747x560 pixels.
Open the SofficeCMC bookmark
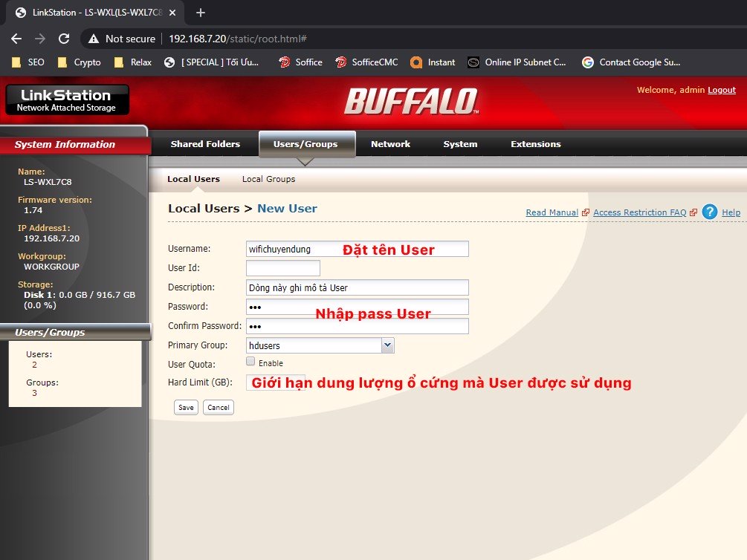[x=366, y=62]
